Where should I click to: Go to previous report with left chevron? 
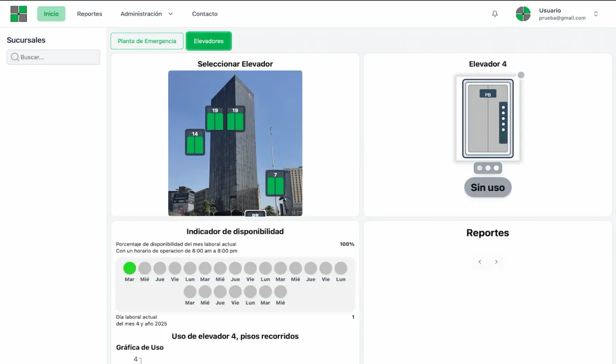coord(480,262)
